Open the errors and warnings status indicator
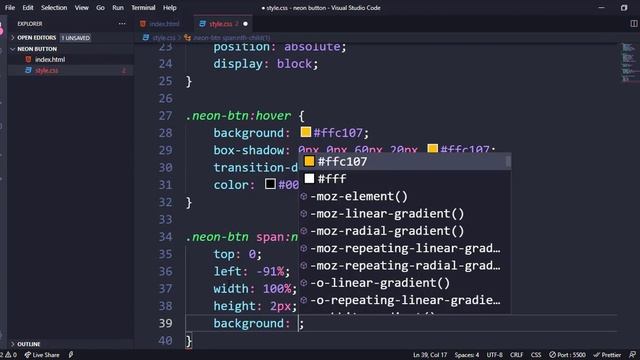 coord(9,355)
